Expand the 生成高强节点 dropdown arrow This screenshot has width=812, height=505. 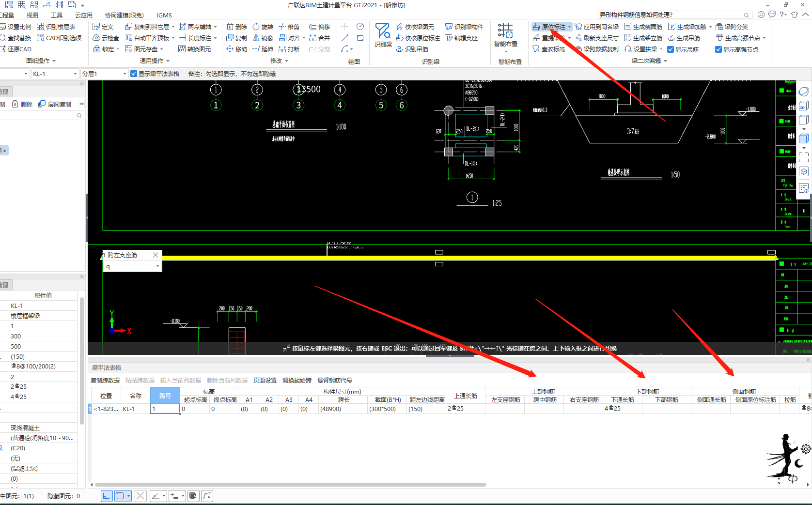click(765, 38)
